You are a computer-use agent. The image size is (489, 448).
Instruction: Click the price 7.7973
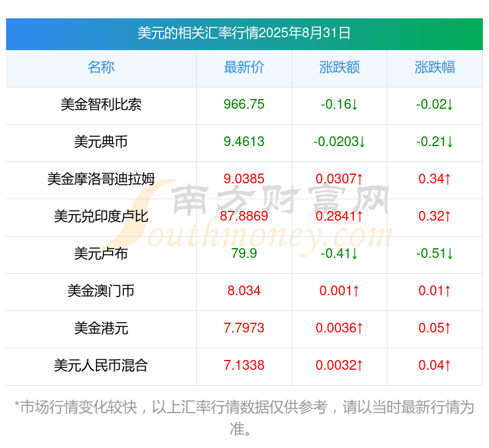(244, 328)
